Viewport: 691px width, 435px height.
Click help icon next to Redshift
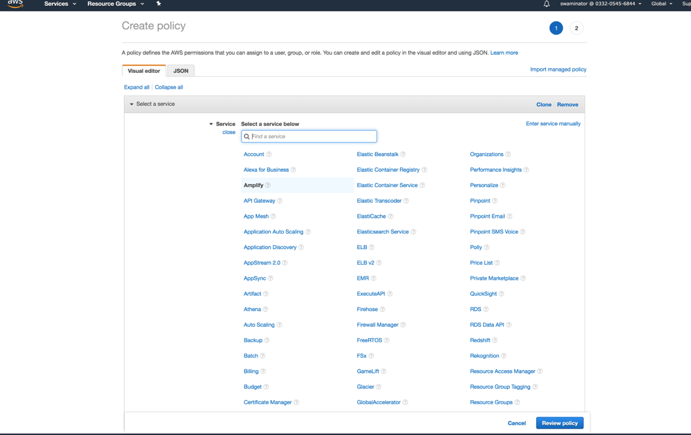pos(494,340)
